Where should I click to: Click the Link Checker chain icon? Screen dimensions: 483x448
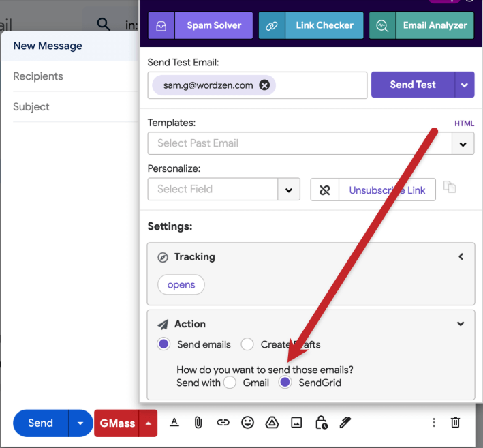click(272, 26)
